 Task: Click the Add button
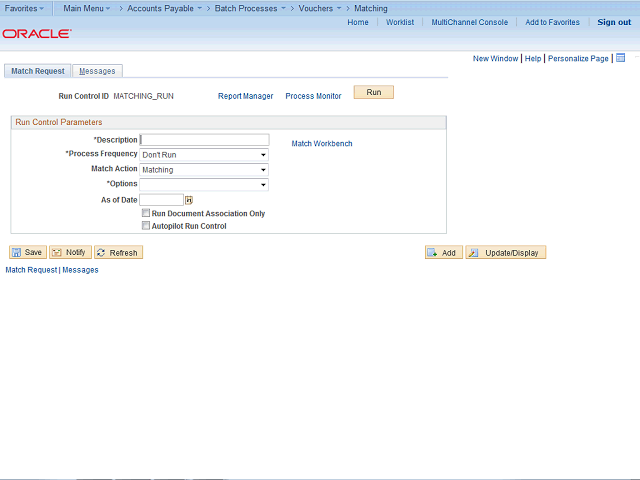click(444, 253)
